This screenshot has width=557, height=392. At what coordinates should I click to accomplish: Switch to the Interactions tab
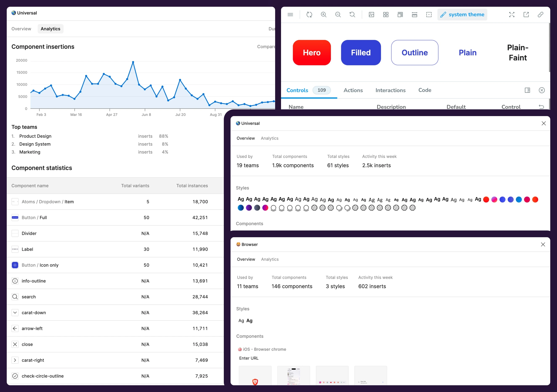390,90
